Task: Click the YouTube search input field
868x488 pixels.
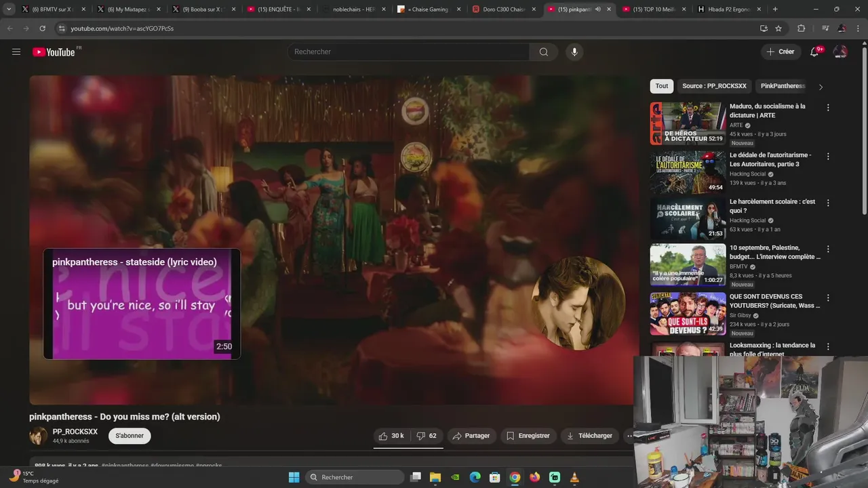Action: (x=410, y=52)
